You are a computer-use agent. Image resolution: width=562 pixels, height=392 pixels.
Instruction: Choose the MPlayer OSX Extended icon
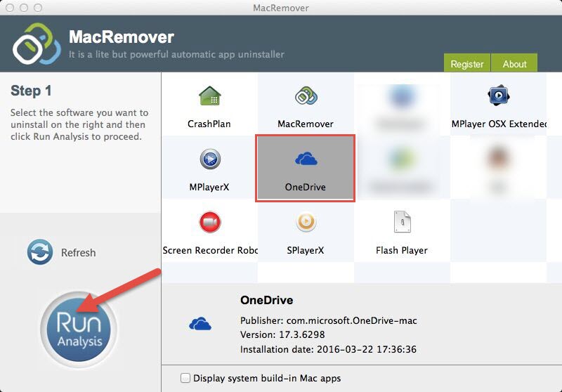pyautogui.click(x=499, y=96)
